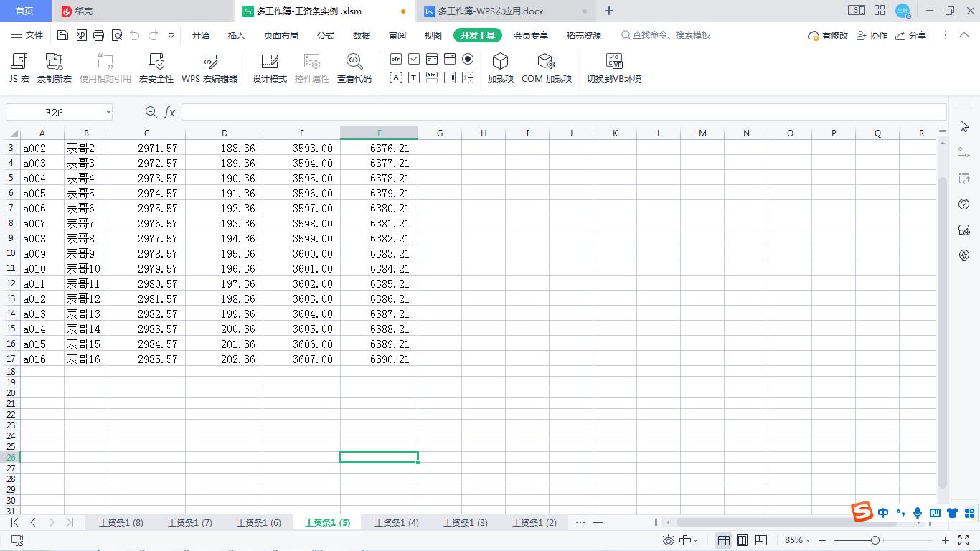Viewport: 980px width, 551px height.
Task: Insert an option (radio) button control
Action: [x=467, y=59]
